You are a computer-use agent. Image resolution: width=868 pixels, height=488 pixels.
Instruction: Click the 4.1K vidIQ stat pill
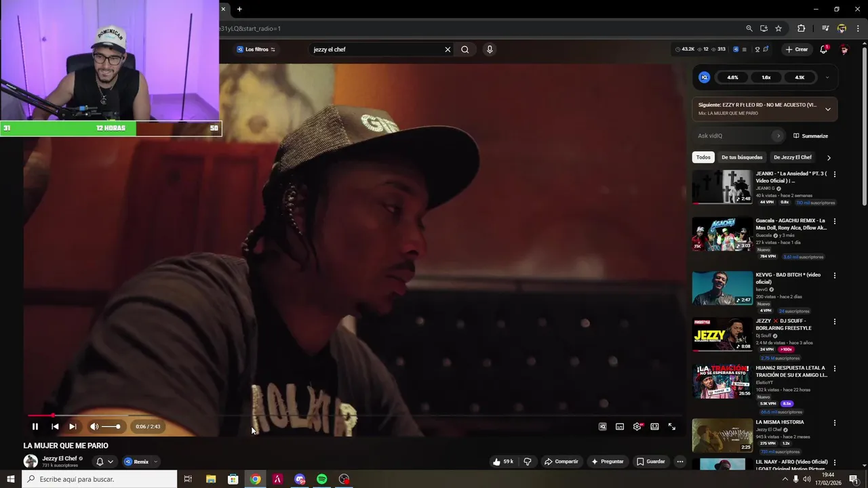[x=800, y=77]
